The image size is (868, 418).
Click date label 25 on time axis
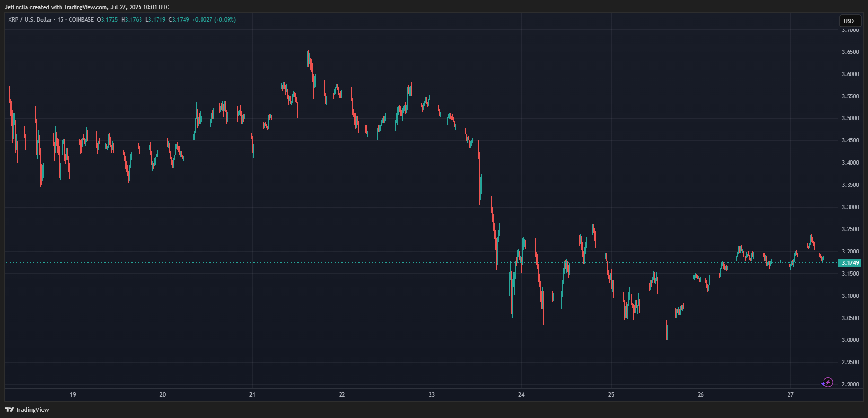(611, 395)
